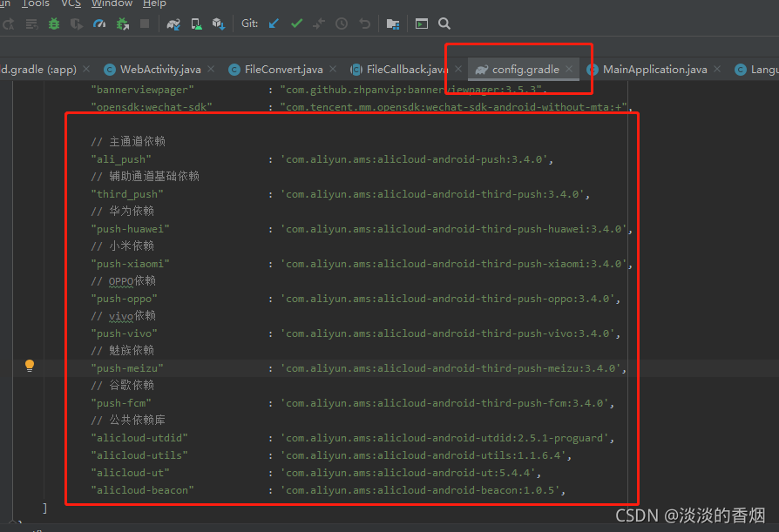779x532 pixels.
Task: Click the // 公共依赖库 comment
Action: (128, 420)
